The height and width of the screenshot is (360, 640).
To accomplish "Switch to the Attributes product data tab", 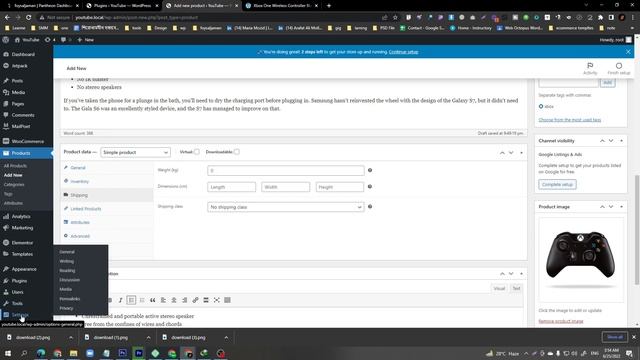I will (x=80, y=222).
